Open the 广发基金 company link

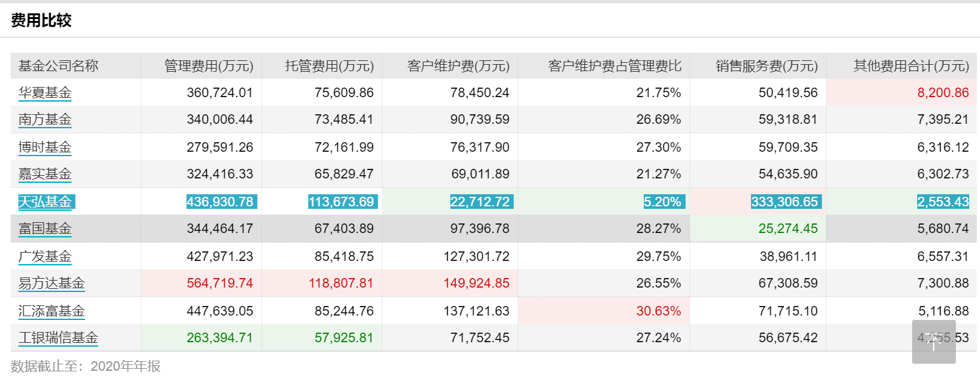coord(45,256)
